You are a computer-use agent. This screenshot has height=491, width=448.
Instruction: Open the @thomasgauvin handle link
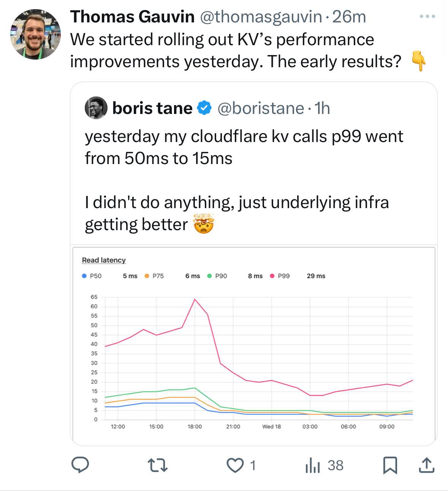261,17
